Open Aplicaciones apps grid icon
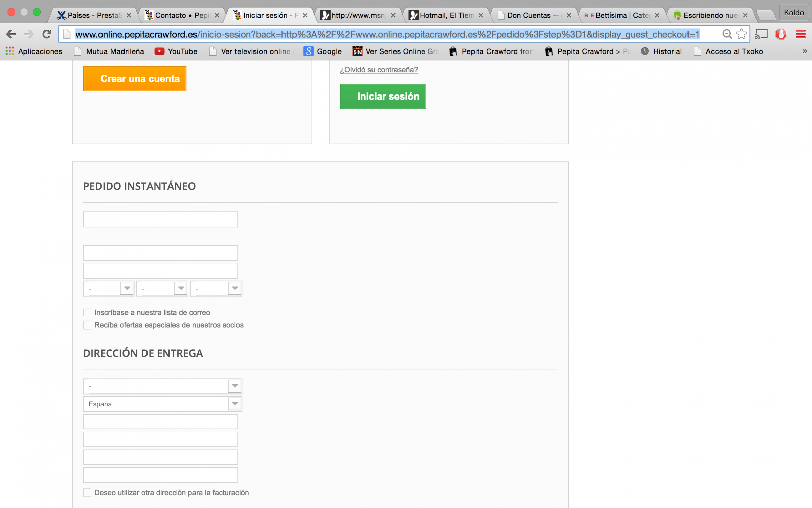Image resolution: width=812 pixels, height=508 pixels. 10,51
